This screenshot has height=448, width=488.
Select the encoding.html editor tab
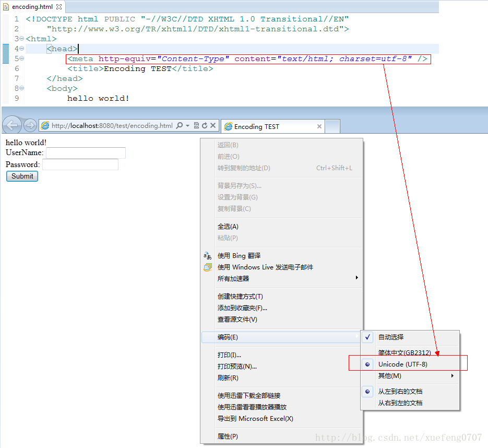(32, 7)
